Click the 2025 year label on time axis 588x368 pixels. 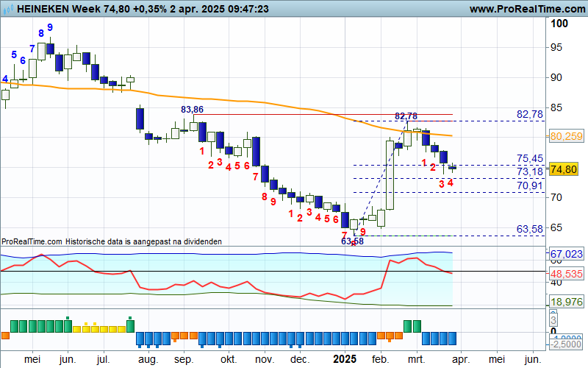pos(345,358)
